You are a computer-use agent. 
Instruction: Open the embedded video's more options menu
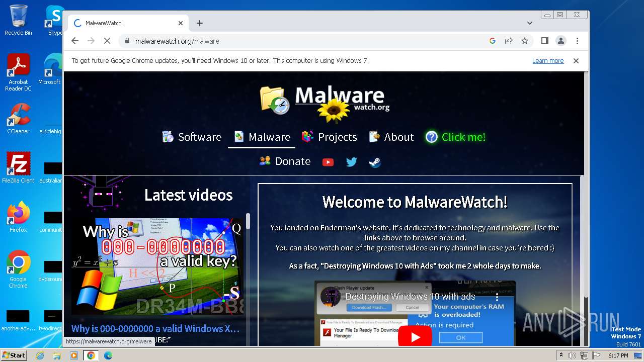pos(497,297)
